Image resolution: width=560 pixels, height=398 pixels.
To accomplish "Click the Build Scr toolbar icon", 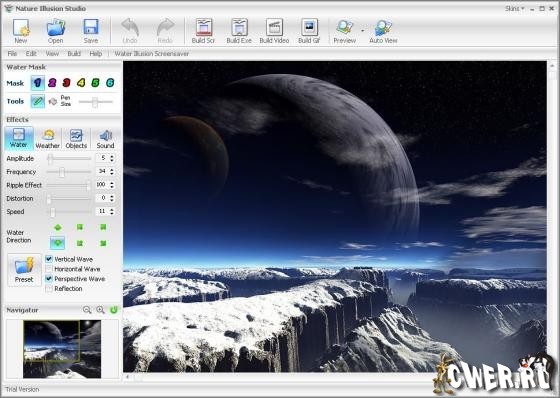I will click(x=204, y=28).
